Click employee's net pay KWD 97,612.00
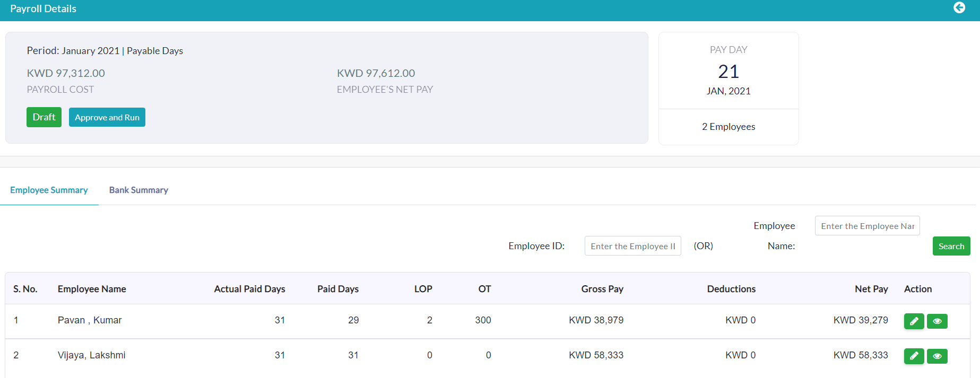Image resolution: width=980 pixels, height=378 pixels. pyautogui.click(x=376, y=73)
